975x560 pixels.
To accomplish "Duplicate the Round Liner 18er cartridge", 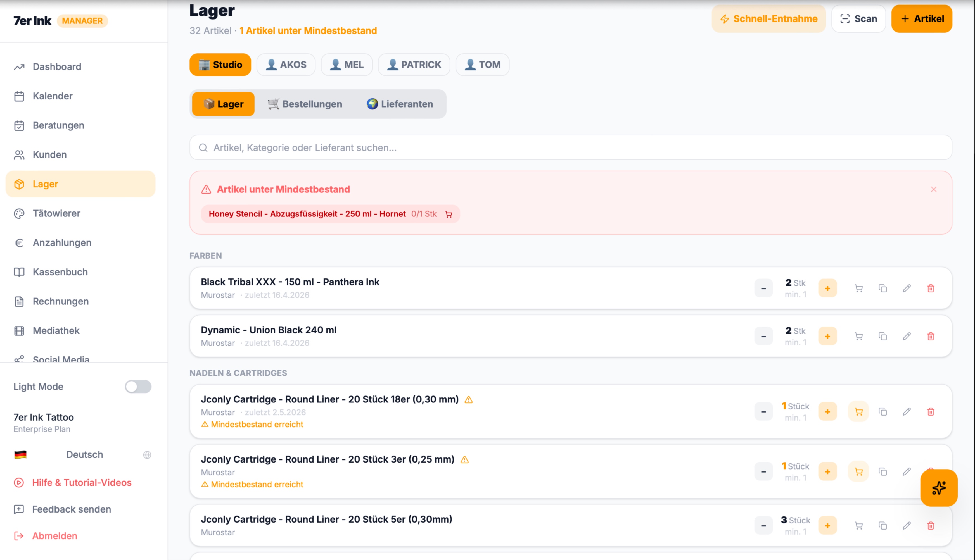I will tap(883, 412).
